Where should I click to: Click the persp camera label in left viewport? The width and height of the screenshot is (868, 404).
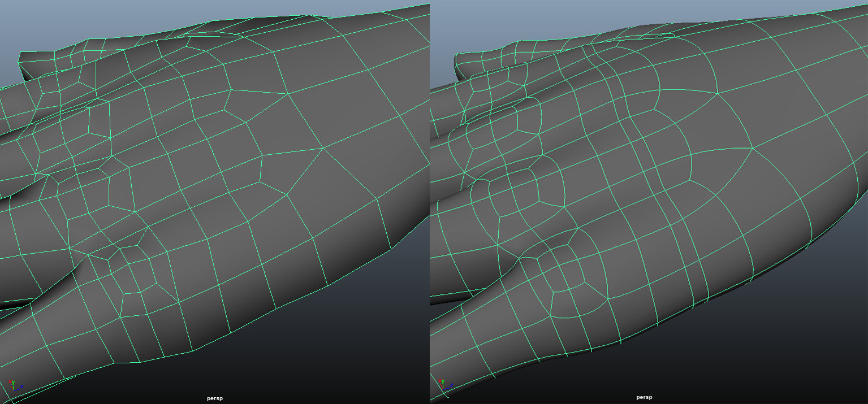[x=214, y=398]
